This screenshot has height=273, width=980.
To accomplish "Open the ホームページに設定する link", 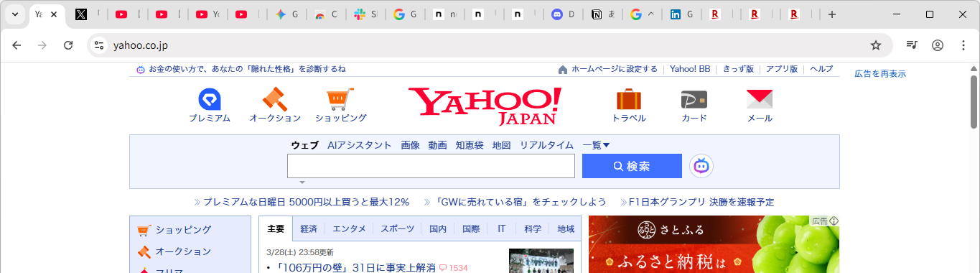I will [x=615, y=70].
